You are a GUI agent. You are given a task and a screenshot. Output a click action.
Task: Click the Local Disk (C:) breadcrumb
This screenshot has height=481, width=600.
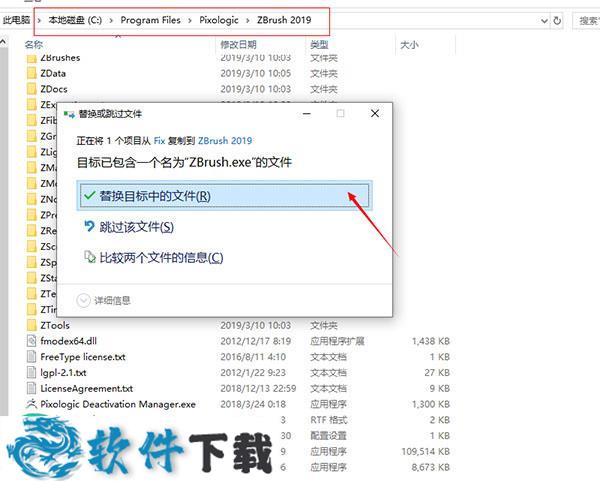75,20
